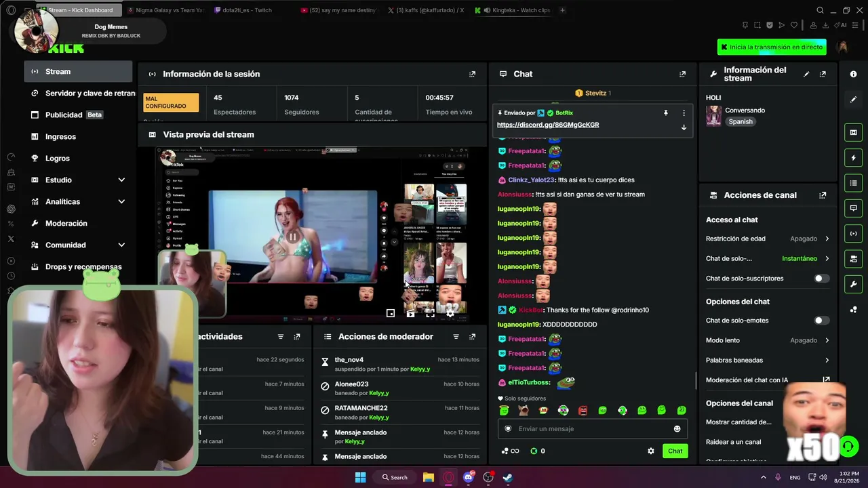Click the lightning bolt icon in the right rail
This screenshot has height=488, width=868.
pos(853,158)
